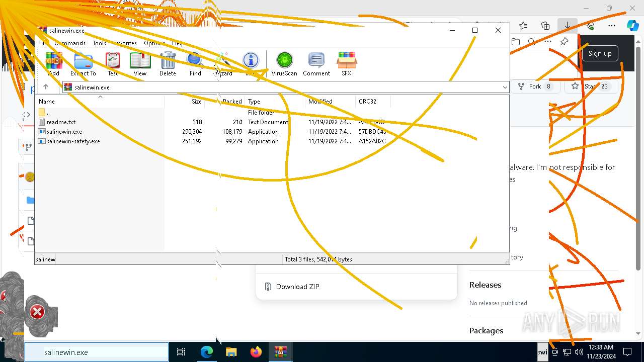Viewport: 644px width, 362px height.
Task: Show archive Info with the blue i icon
Action: [251, 64]
